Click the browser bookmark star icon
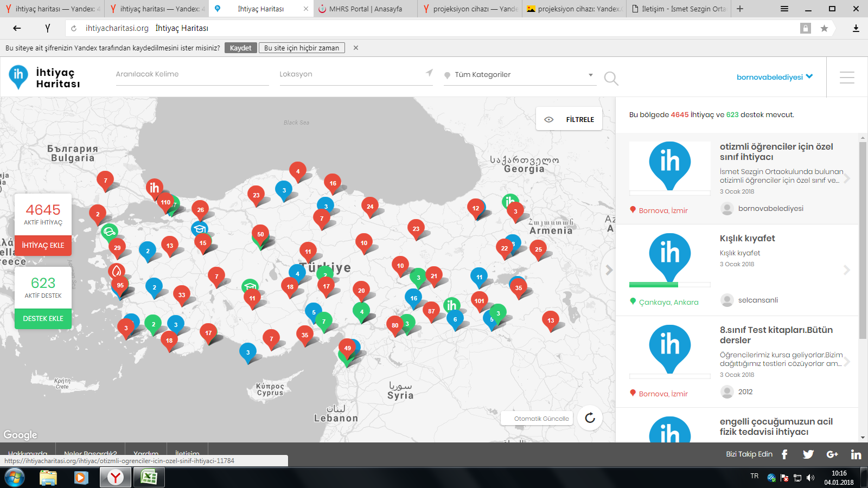 pyautogui.click(x=824, y=28)
